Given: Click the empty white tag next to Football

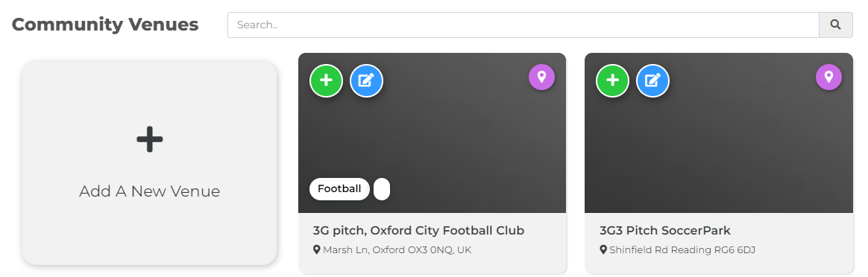Looking at the screenshot, I should tap(382, 189).
